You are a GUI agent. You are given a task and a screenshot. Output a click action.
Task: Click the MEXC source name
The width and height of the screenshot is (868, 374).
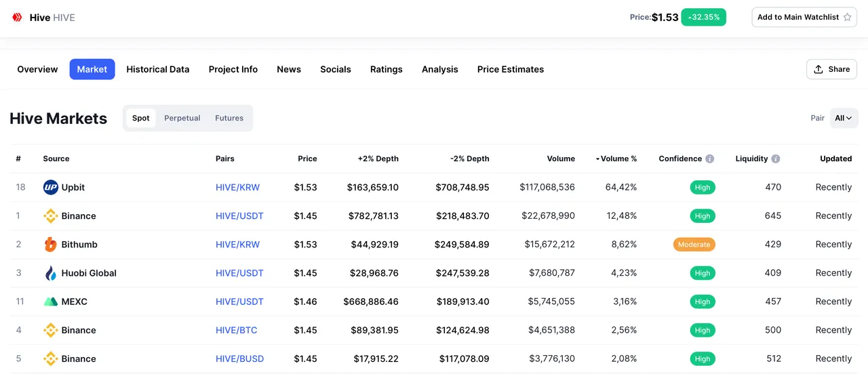point(75,302)
